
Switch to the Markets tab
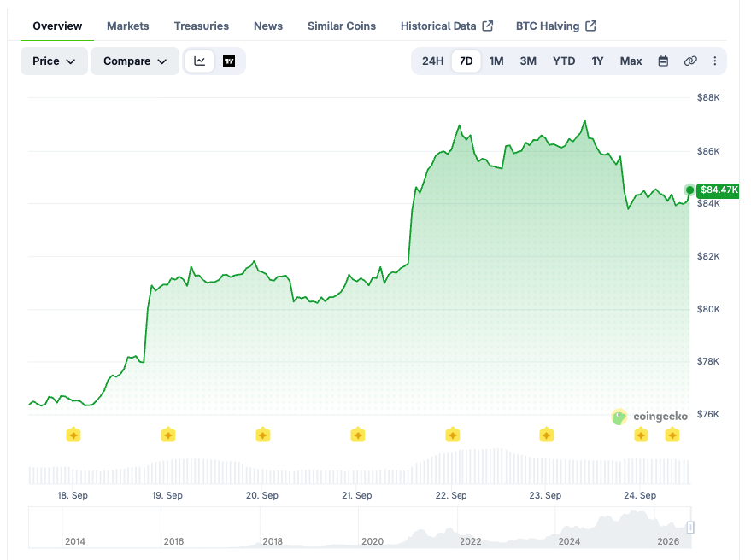coord(128,26)
